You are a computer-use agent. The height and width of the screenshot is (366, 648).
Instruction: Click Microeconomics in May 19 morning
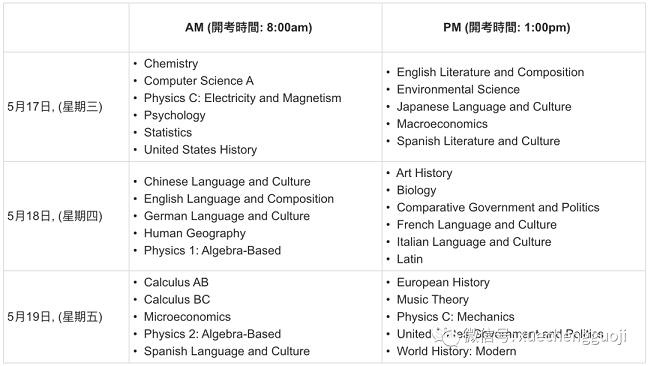187,316
